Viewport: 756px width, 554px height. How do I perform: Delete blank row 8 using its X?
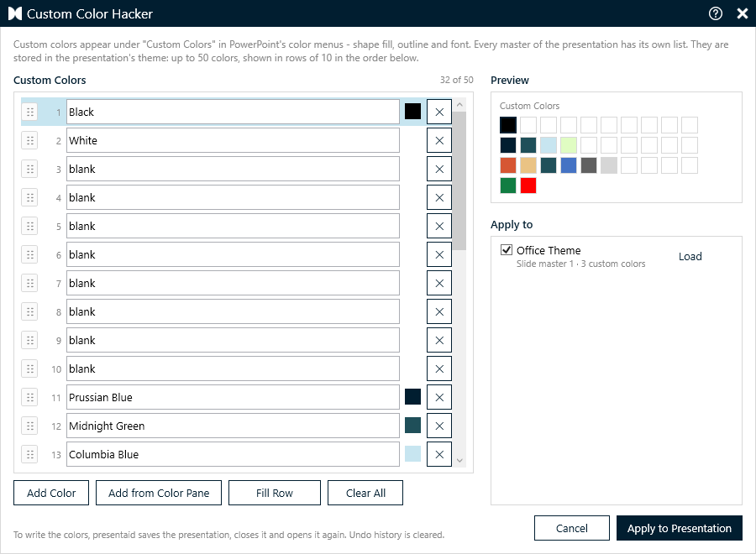click(439, 311)
